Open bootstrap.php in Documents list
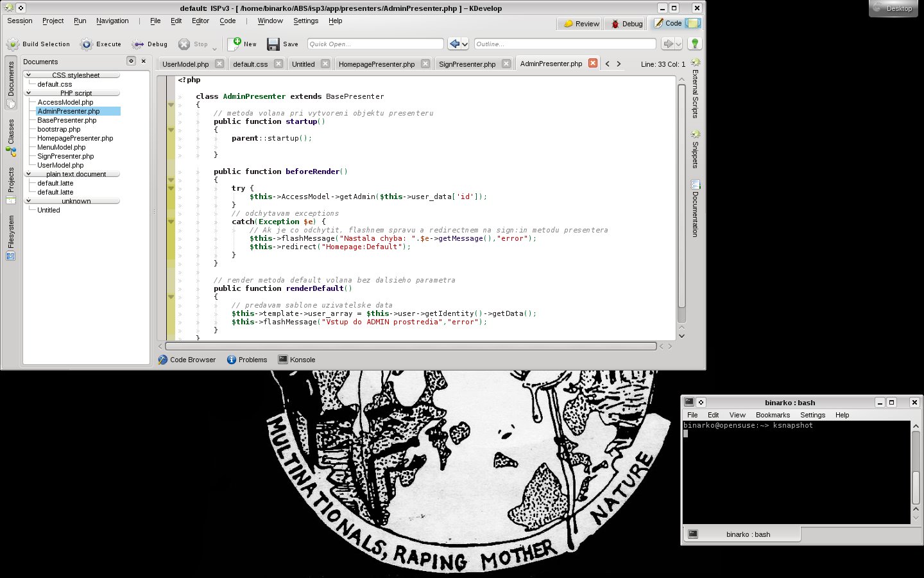924x578 pixels. [x=59, y=129]
